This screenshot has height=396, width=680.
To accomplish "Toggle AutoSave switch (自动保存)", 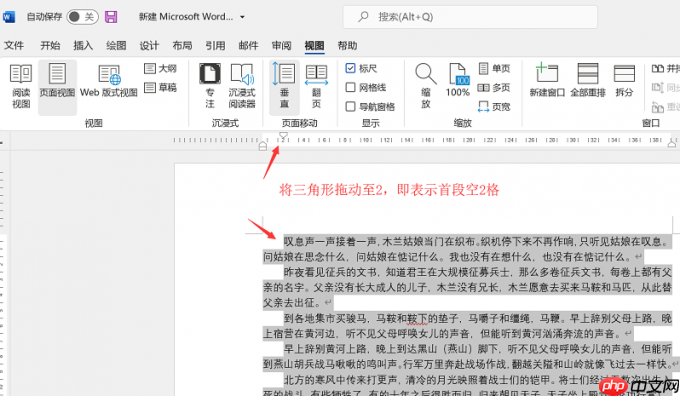I will coord(82,17).
